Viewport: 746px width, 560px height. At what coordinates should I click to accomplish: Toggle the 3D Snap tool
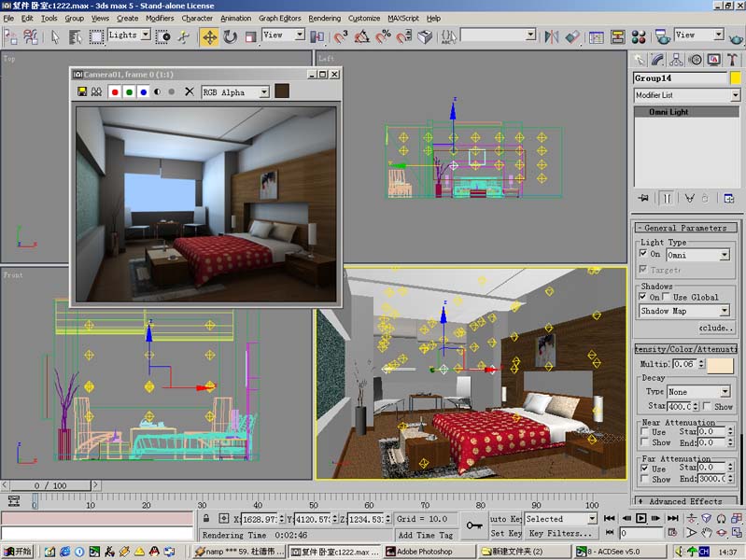coord(341,36)
